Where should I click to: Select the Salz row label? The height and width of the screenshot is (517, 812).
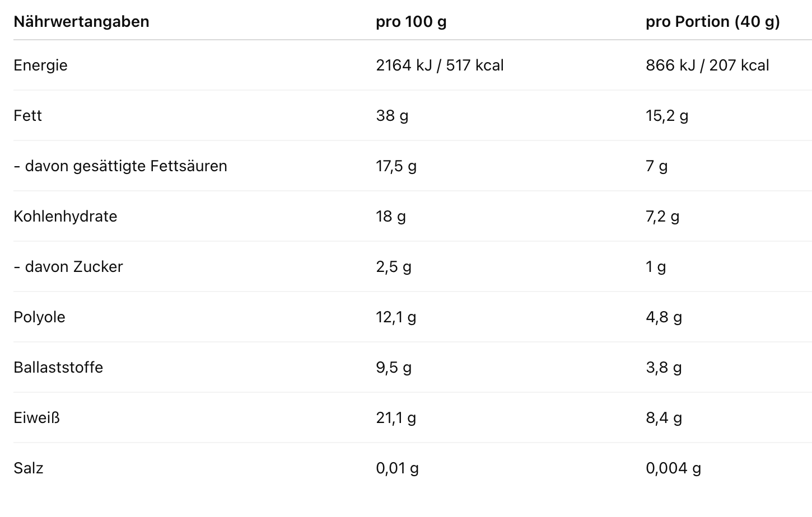point(28,468)
